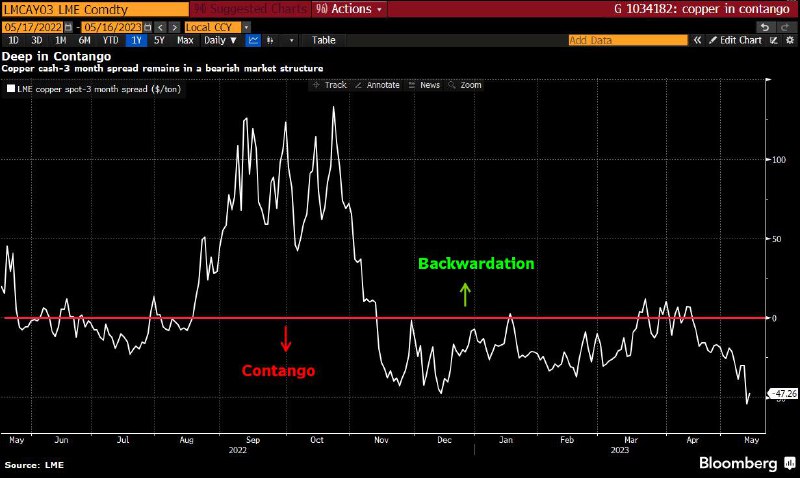Shift date range forward with right arrow

[x=174, y=27]
